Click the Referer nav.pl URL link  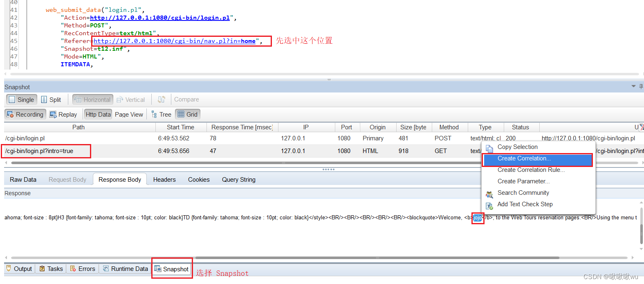[175, 41]
